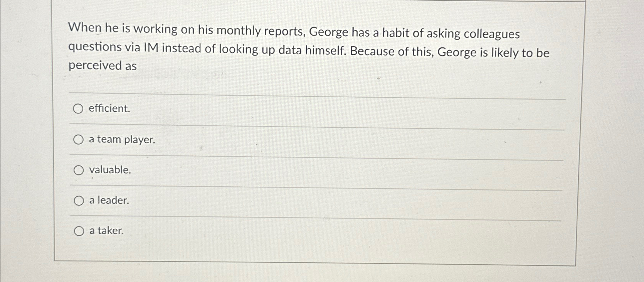Image resolution: width=644 pixels, height=282 pixels.
Task: Select the radio button for "a leader."
Action: pyautogui.click(x=79, y=200)
